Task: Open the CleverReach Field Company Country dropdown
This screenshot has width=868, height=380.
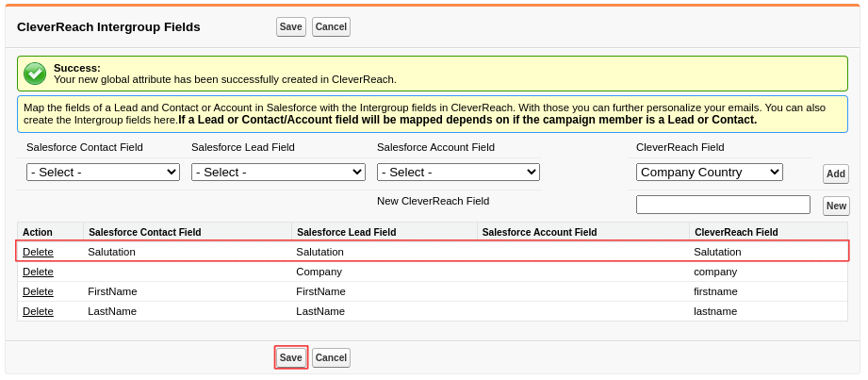Action: point(710,173)
